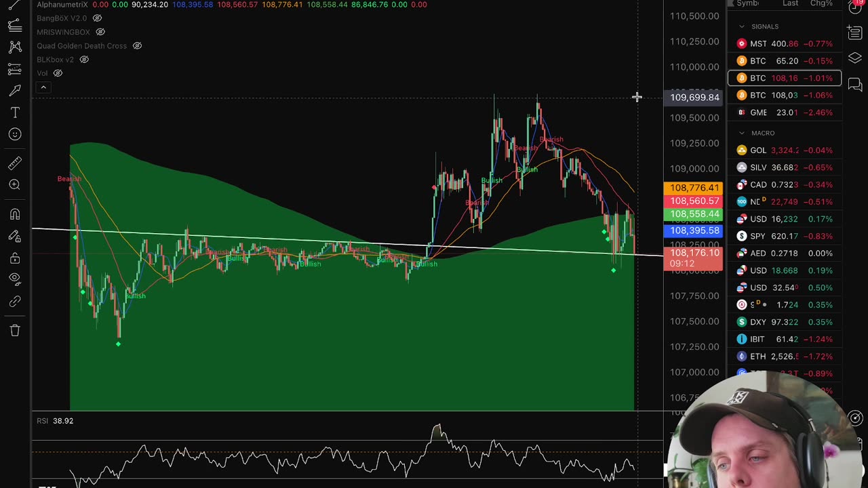Show the Vol indicator
The height and width of the screenshot is (488, 868).
(x=58, y=73)
